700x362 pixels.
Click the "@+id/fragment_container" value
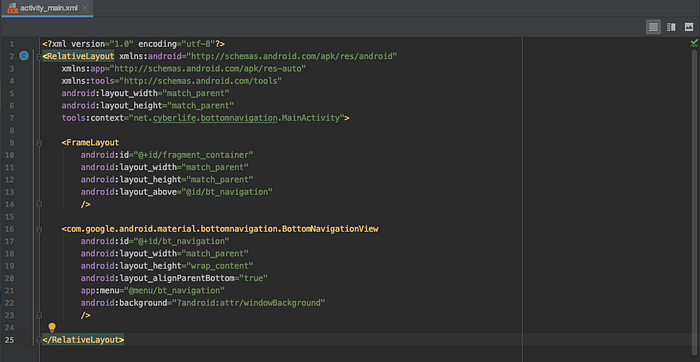point(193,155)
